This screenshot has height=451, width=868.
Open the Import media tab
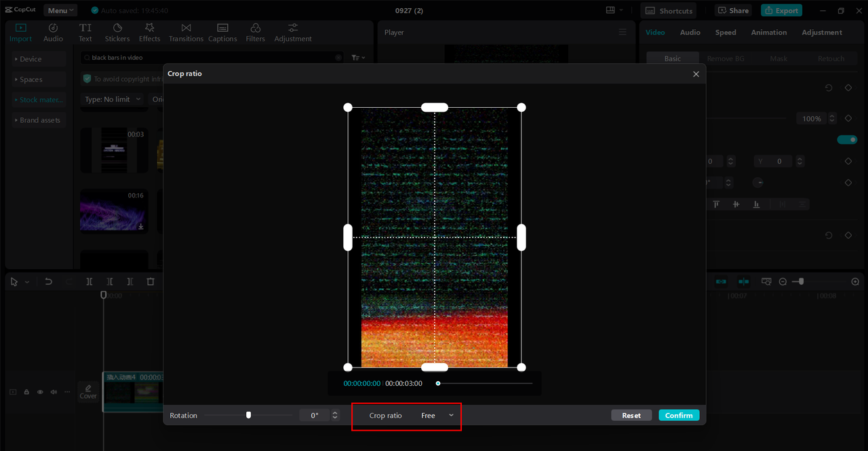(20, 33)
